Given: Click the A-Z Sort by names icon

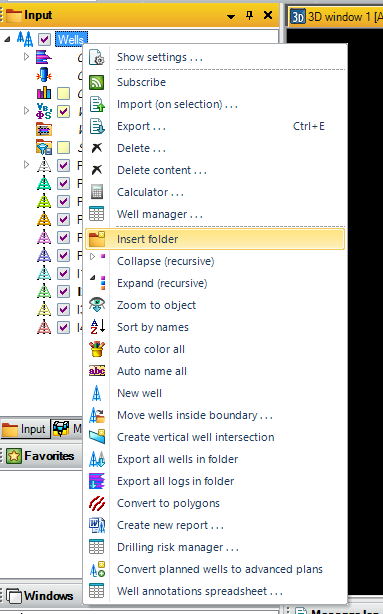Looking at the screenshot, I should (97, 327).
